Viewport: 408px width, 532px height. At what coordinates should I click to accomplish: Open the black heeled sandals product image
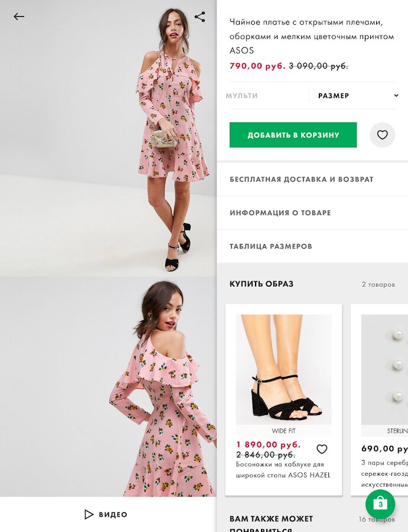283,369
